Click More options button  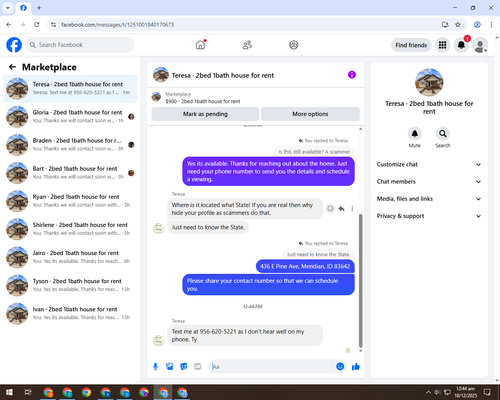(310, 114)
